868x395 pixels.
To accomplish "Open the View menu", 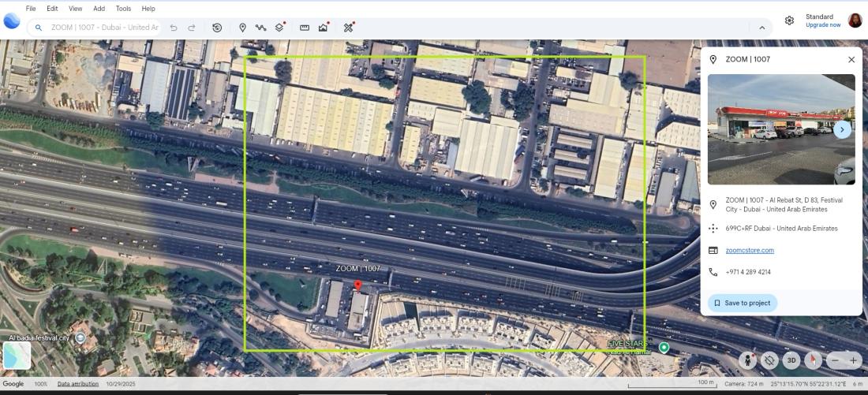I will [75, 9].
